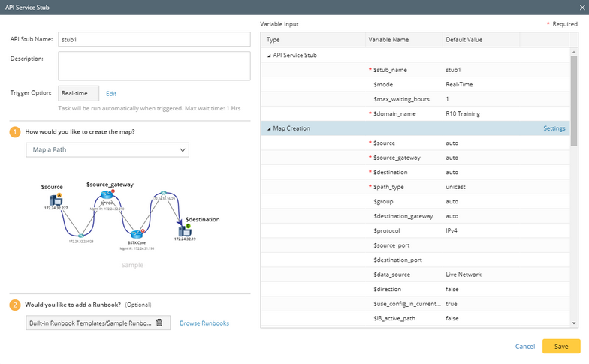Click the $source computer icon in sample map
This screenshot has width=589, height=364.
click(x=55, y=200)
